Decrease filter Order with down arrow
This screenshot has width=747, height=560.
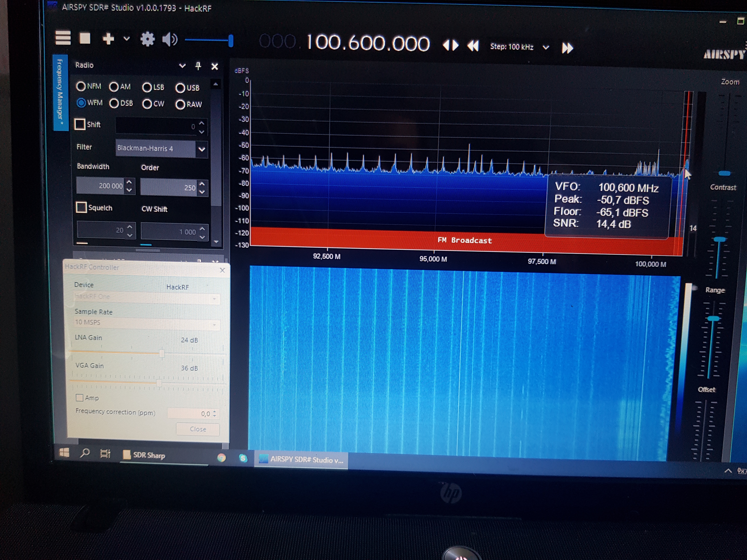202,192
